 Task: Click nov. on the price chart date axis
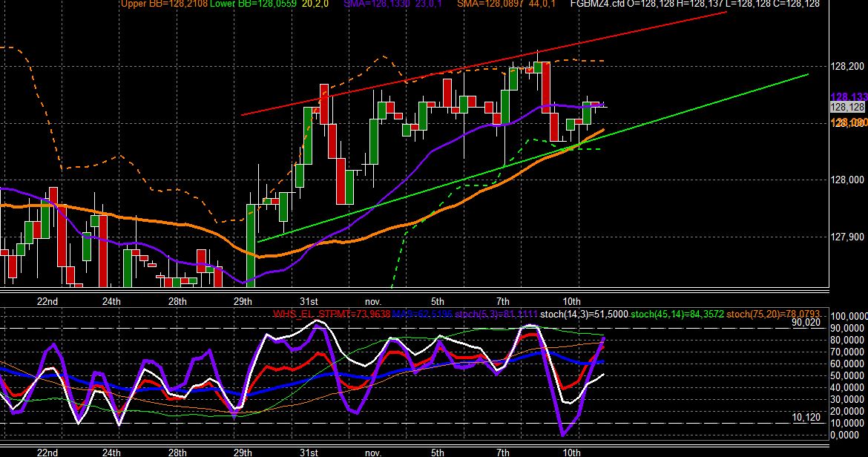pyautogui.click(x=373, y=301)
